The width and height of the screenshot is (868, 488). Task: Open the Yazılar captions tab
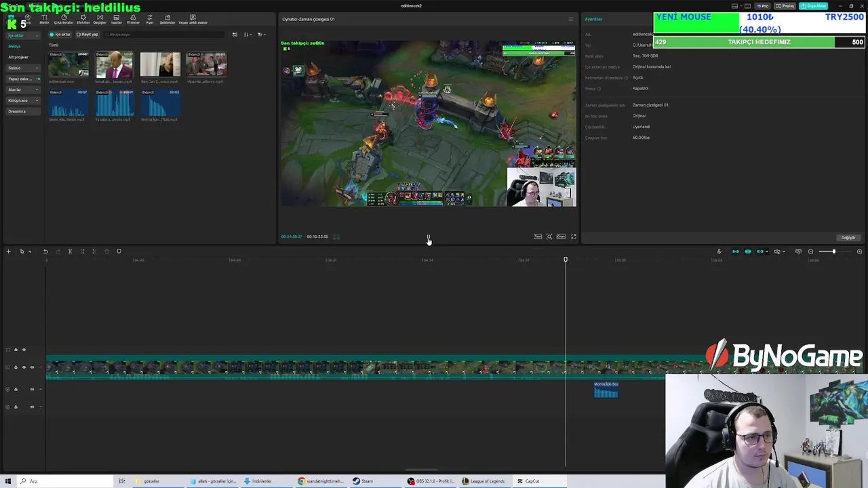tap(117, 19)
